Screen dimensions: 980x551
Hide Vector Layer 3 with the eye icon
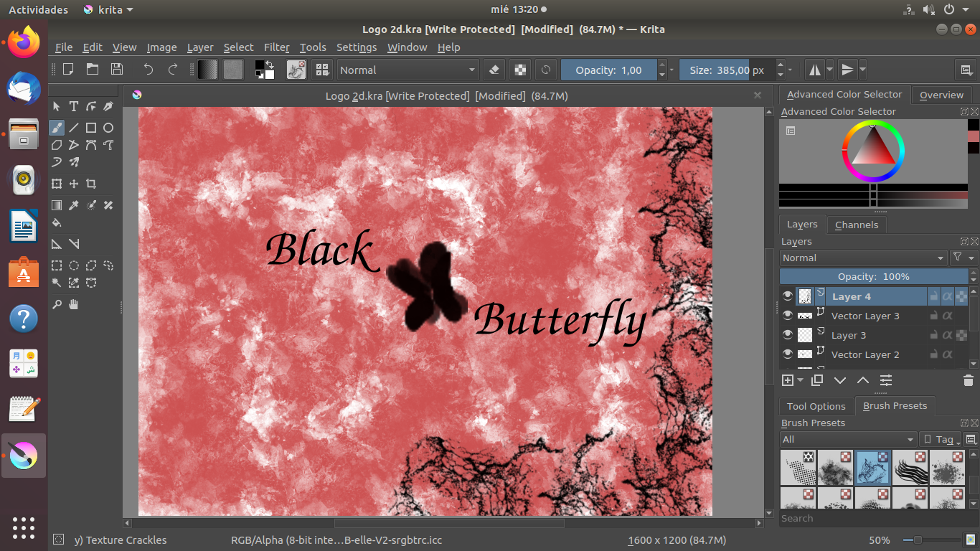pyautogui.click(x=788, y=316)
